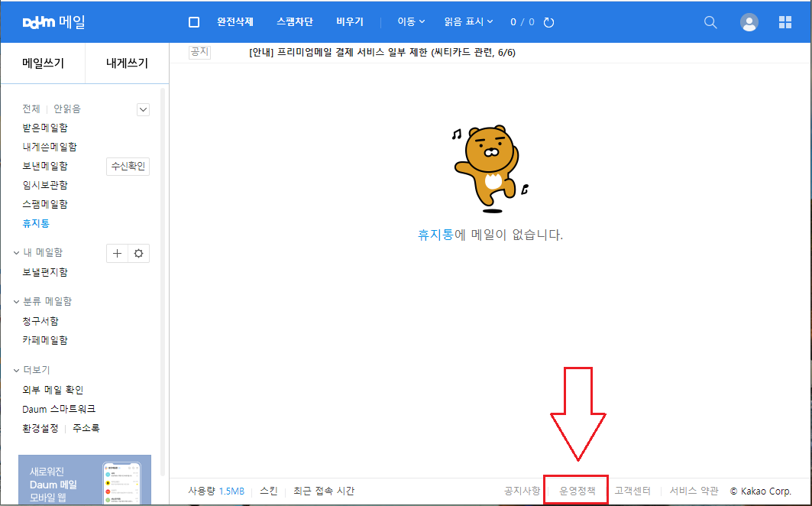This screenshot has height=506, width=812.
Task: Open 환경설정 link
Action: pos(40,428)
